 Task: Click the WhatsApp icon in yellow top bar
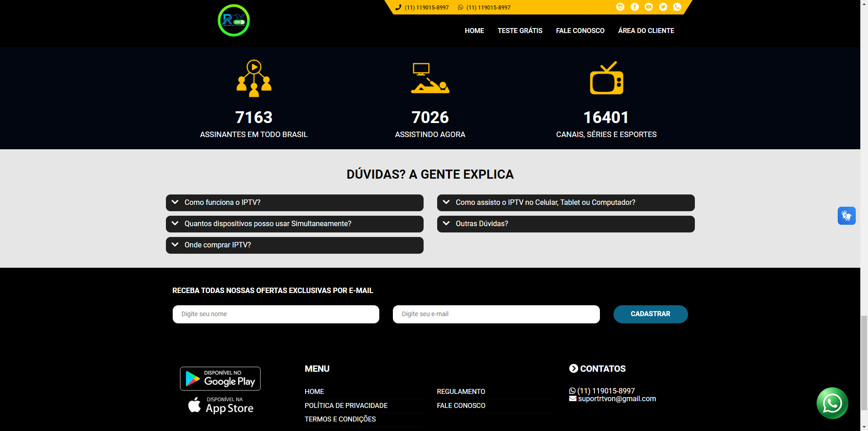pyautogui.click(x=677, y=7)
